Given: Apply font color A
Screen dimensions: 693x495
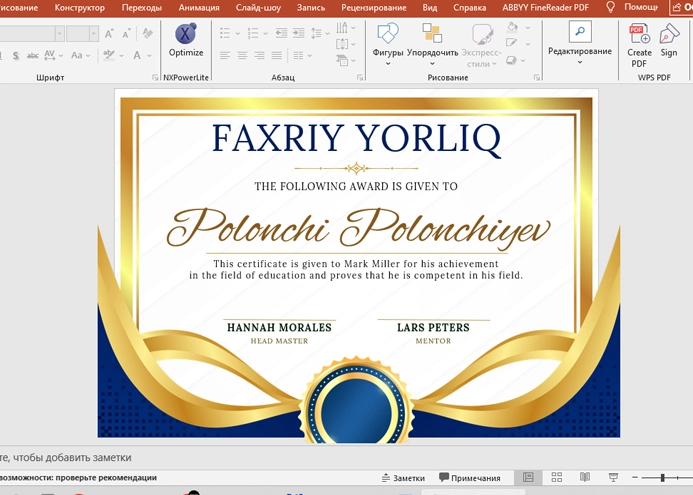Looking at the screenshot, I should point(137,56).
